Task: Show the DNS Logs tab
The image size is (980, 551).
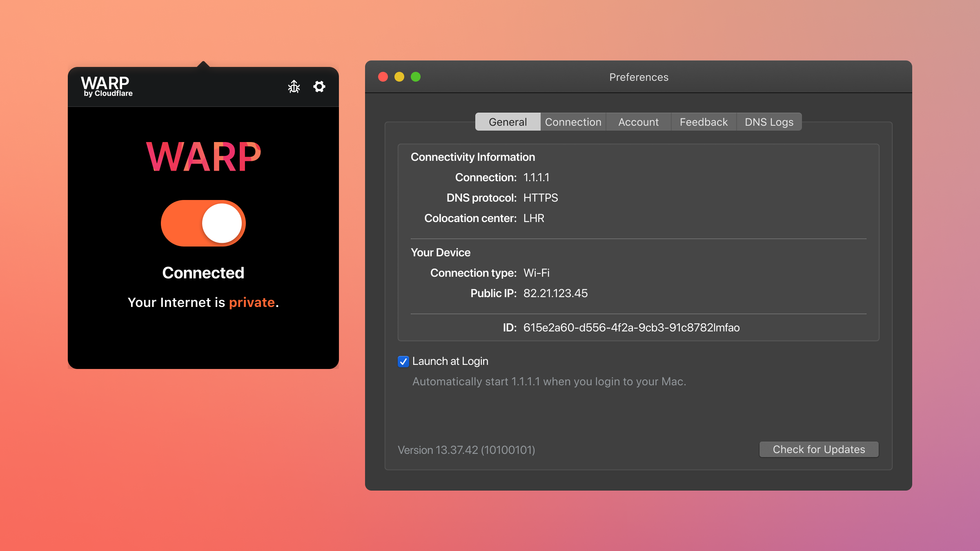Action: click(769, 122)
